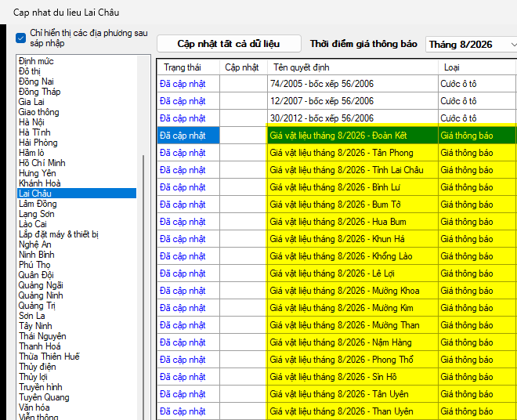Screen dimensions: 517x420
Task: Choose Hà Nội from the locality list
Action: click(x=31, y=122)
